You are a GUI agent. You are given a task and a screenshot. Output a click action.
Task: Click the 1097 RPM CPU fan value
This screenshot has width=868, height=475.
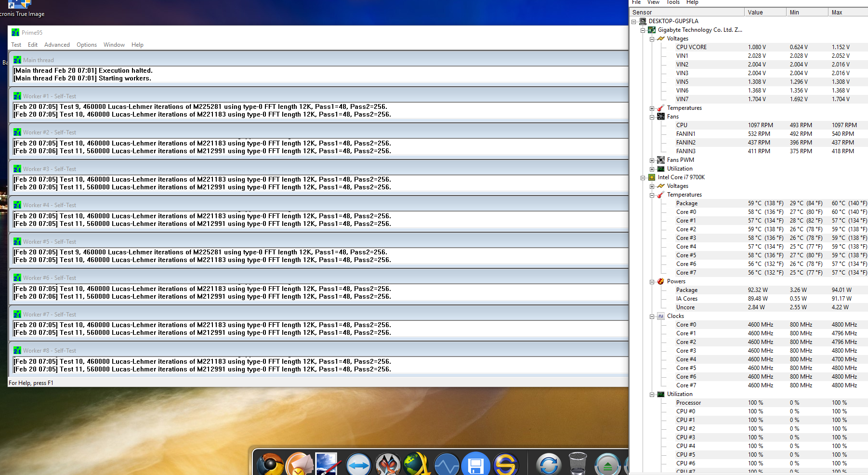pos(760,125)
